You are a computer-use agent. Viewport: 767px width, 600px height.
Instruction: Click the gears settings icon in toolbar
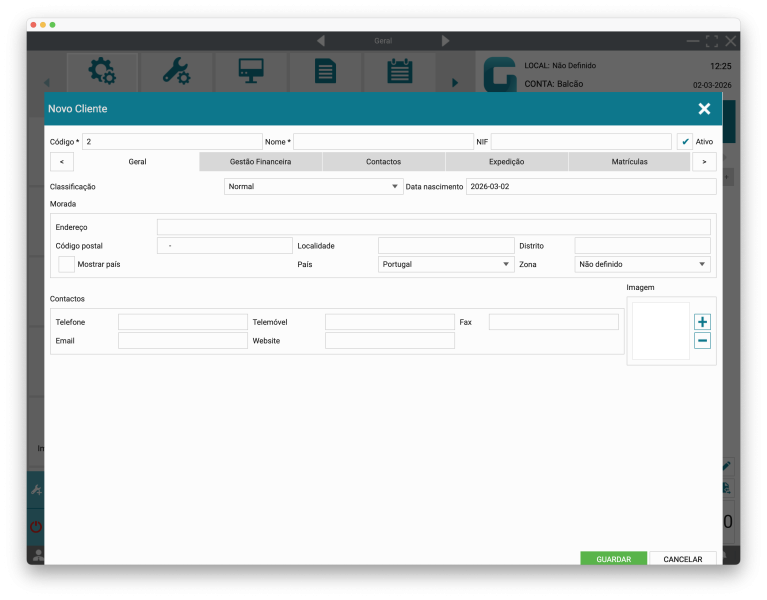pos(101,71)
